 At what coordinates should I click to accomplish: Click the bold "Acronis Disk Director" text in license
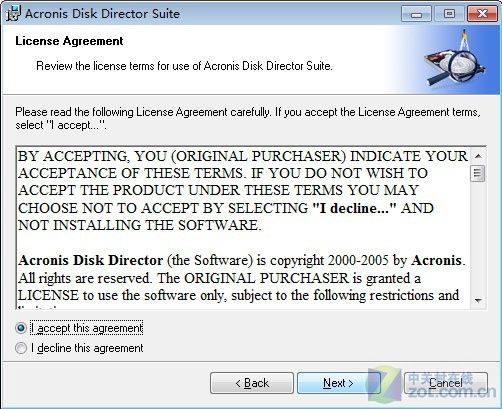(x=91, y=260)
